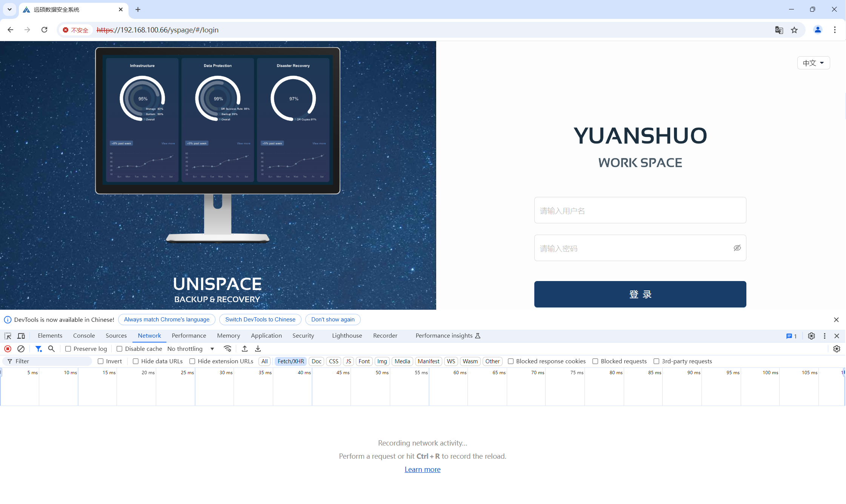The width and height of the screenshot is (846, 504).
Task: Open the Google Translate icon in address bar
Action: point(779,30)
